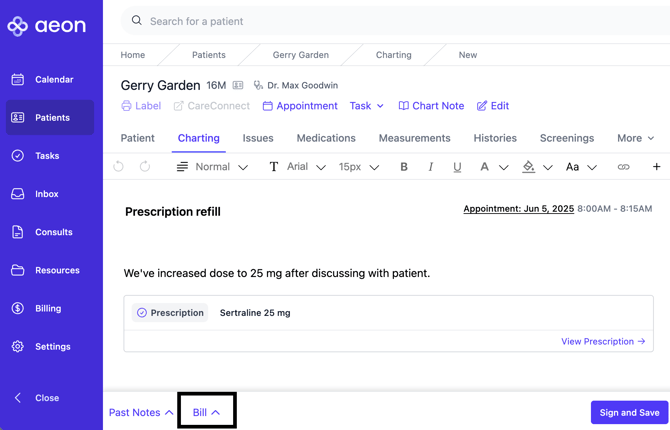The height and width of the screenshot is (430, 670).
Task: Open Calendar in the sidebar
Action: (x=53, y=79)
